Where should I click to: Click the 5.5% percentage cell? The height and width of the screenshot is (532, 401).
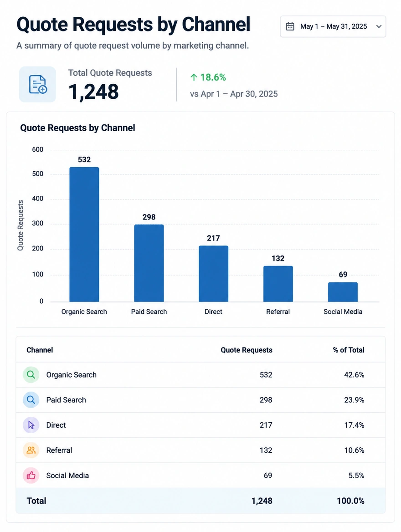356,476
